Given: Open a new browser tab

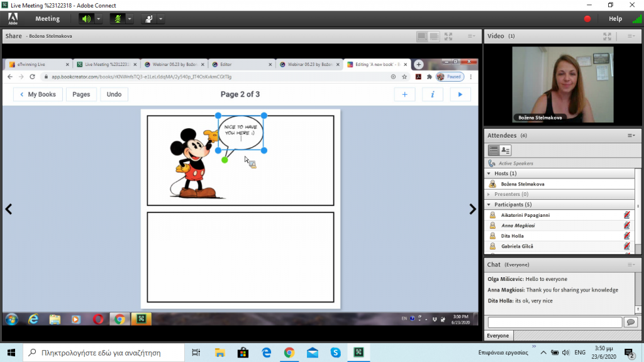Looking at the screenshot, I should [x=418, y=65].
